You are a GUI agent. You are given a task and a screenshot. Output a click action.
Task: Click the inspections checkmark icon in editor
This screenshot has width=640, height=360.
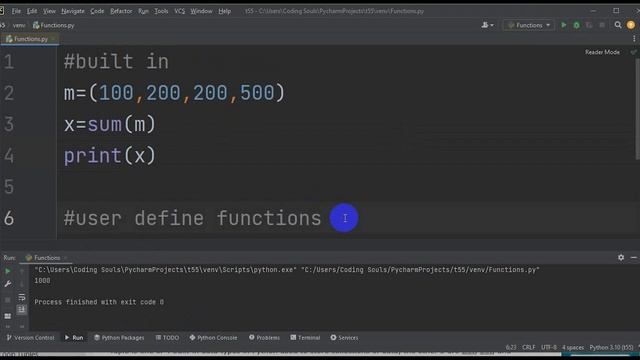click(633, 52)
